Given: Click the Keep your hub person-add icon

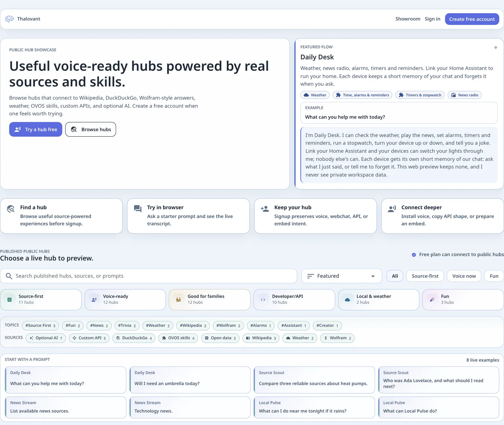Looking at the screenshot, I should (265, 209).
